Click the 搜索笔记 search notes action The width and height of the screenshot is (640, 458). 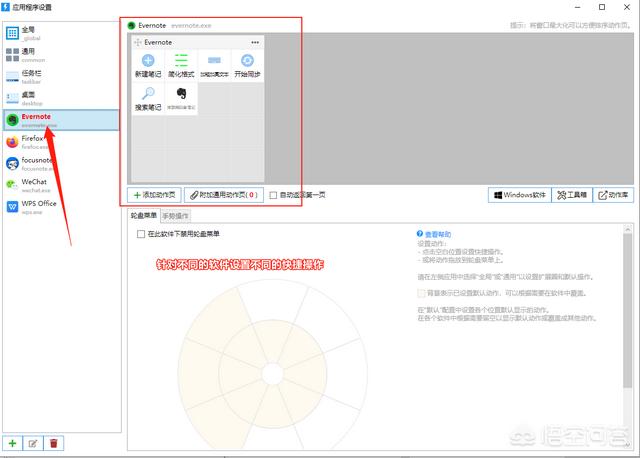point(148,98)
